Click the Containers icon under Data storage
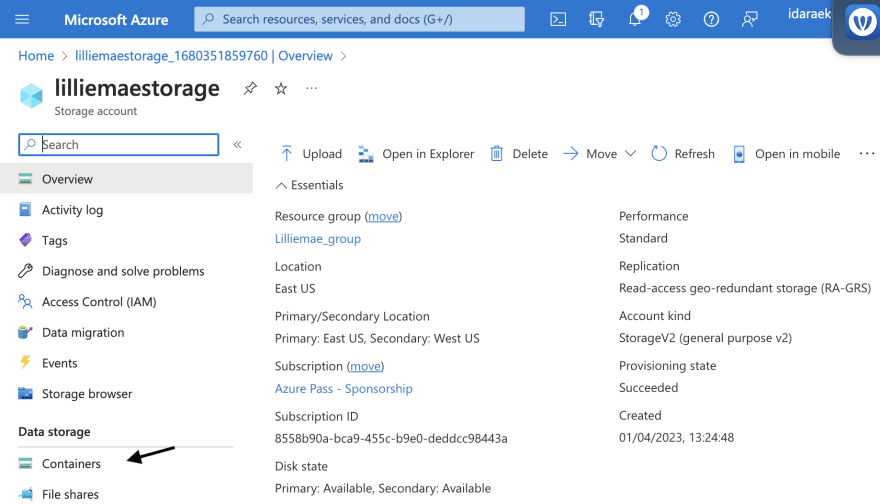Image resolution: width=880 pixels, height=504 pixels. coord(25,463)
